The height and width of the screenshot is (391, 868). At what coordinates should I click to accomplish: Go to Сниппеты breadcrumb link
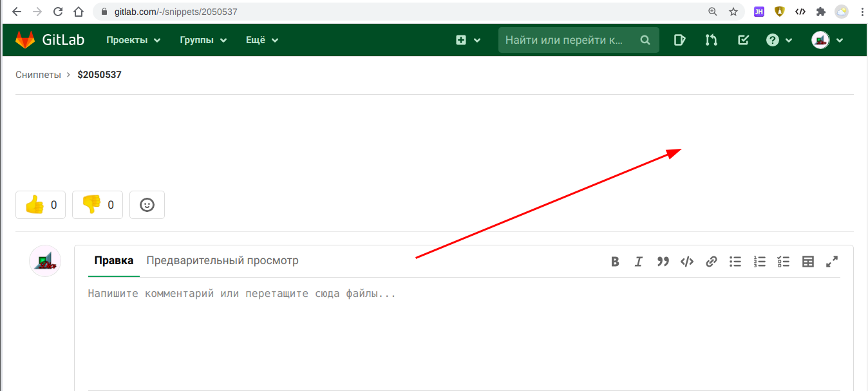[x=38, y=75]
